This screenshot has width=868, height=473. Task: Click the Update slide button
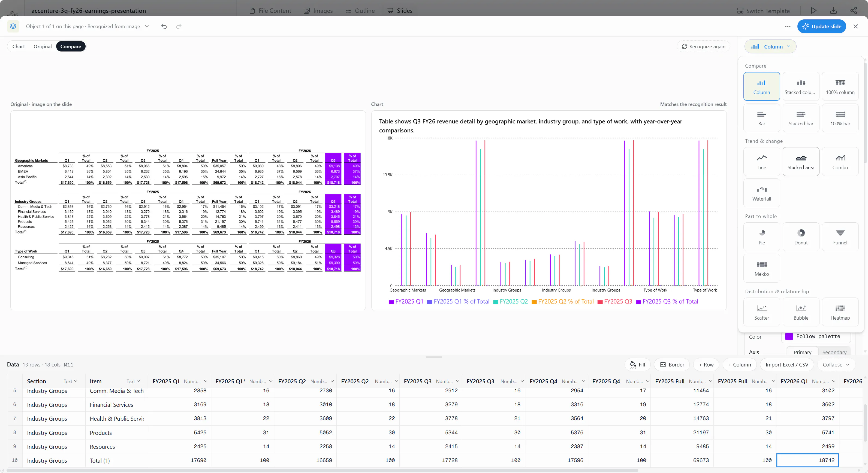[x=821, y=26]
